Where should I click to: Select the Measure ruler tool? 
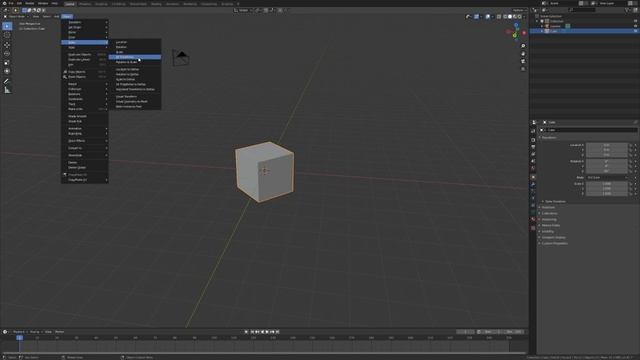pos(7,90)
